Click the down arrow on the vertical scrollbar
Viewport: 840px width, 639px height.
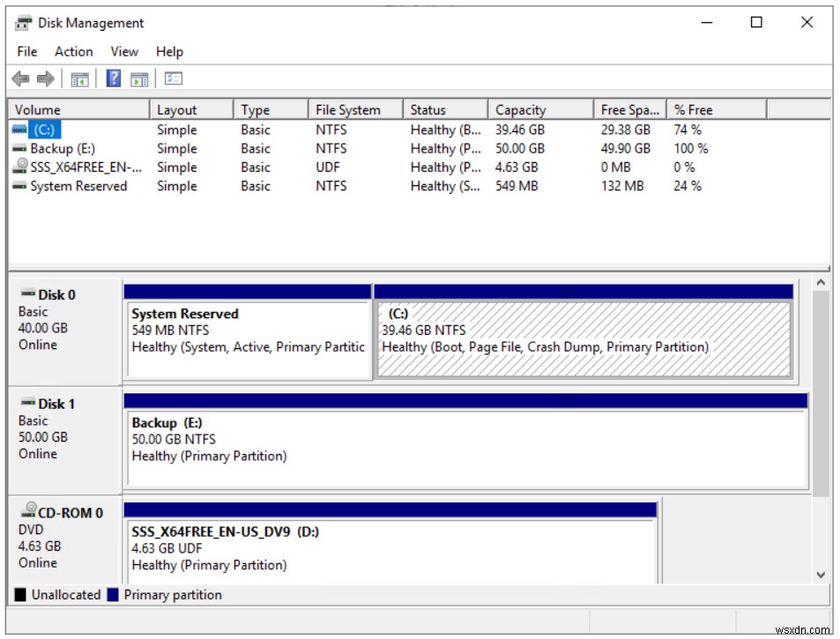coord(821,574)
